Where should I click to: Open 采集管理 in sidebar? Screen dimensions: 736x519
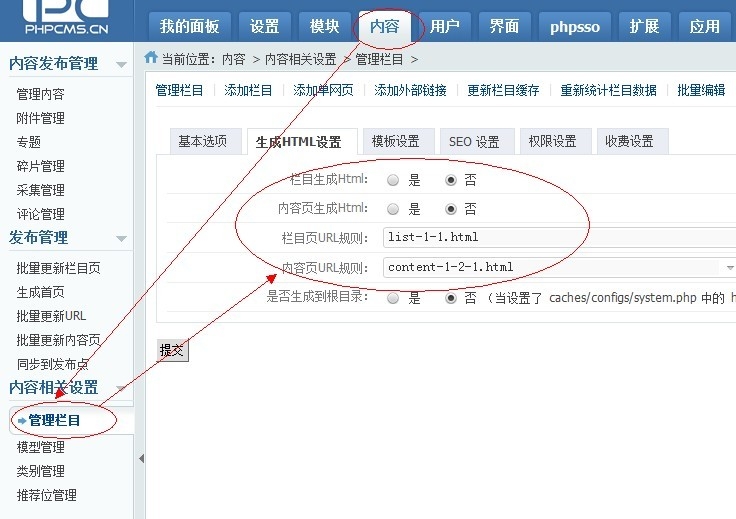(x=40, y=190)
